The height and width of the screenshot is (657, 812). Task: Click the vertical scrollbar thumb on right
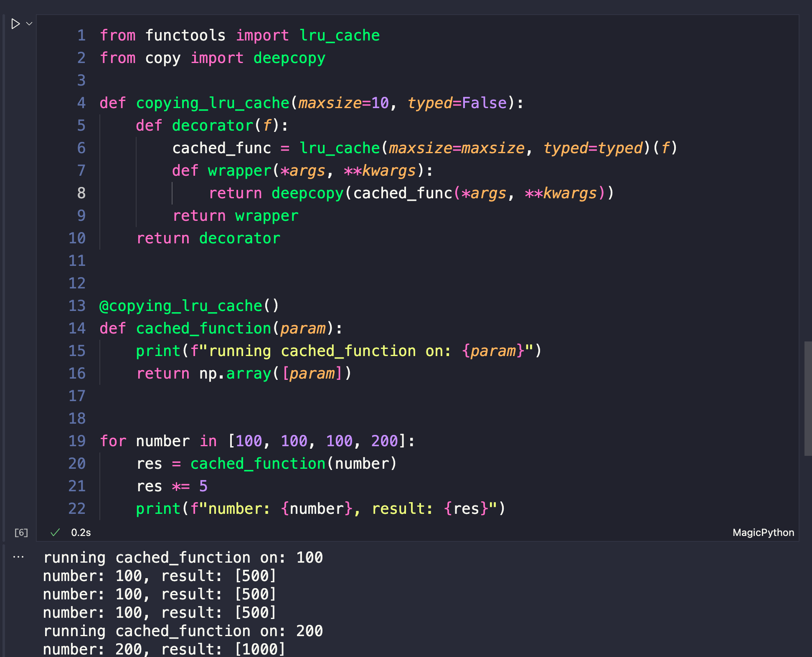[x=808, y=399]
